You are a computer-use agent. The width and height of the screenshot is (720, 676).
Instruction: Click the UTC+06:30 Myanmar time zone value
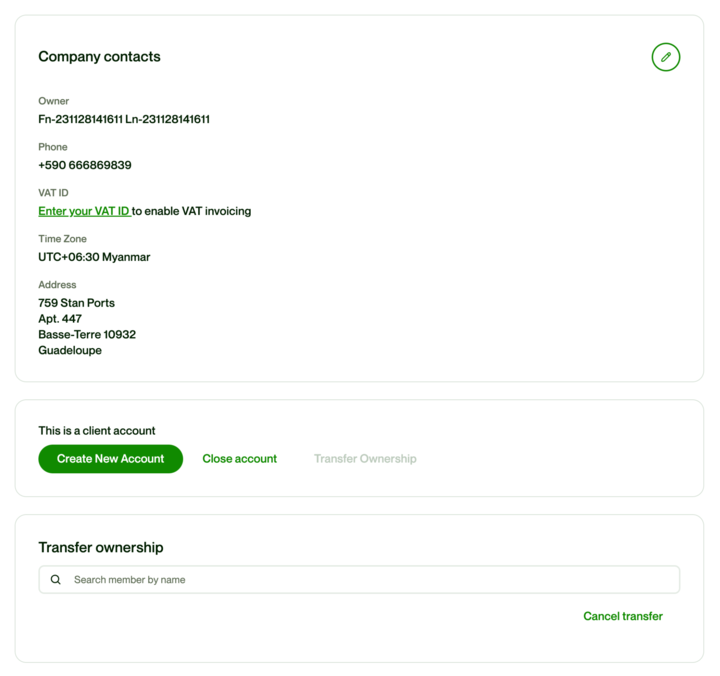coord(94,257)
